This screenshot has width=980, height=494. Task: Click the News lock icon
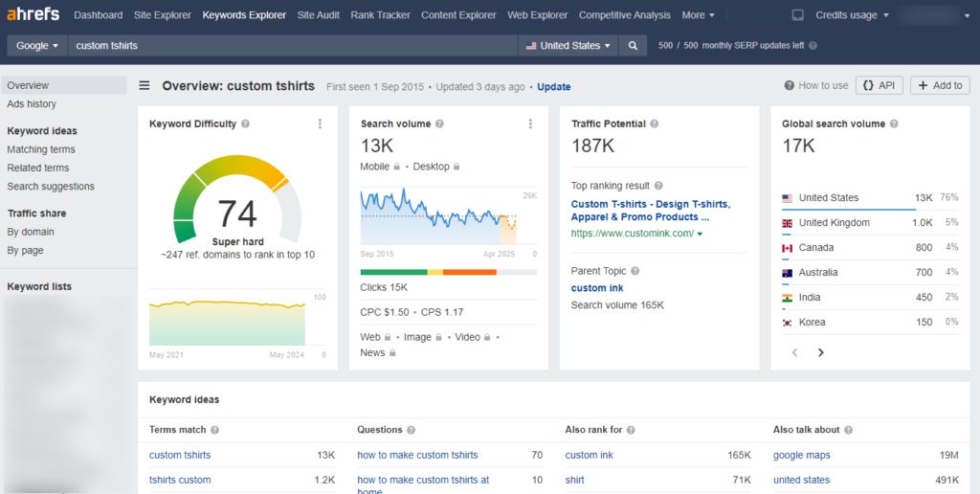click(392, 352)
